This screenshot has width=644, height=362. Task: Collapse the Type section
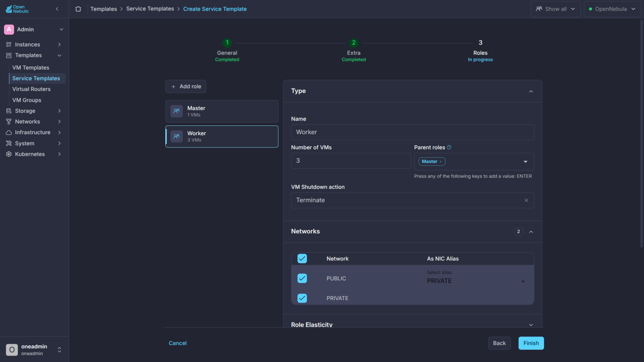[x=531, y=91]
